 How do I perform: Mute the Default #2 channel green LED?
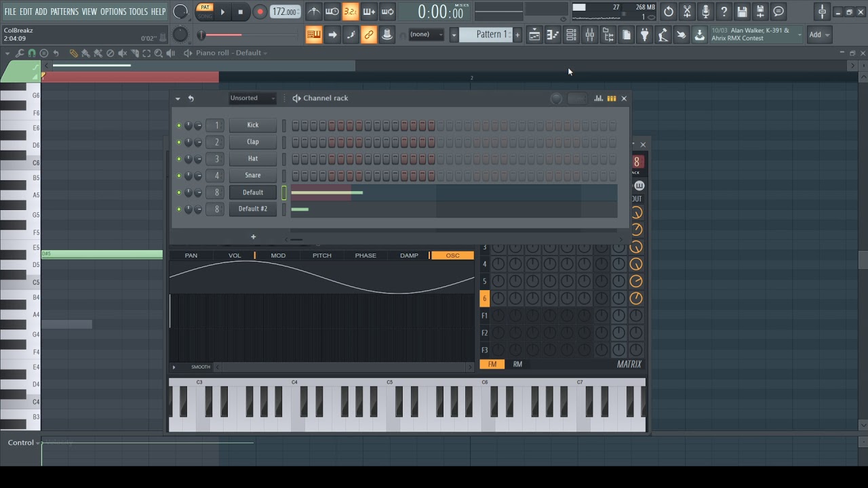pos(179,209)
